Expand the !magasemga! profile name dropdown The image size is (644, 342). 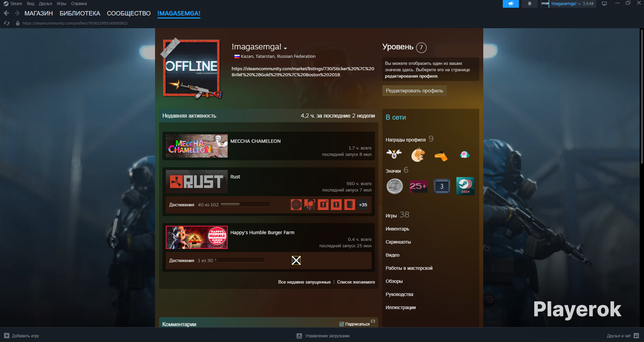[x=285, y=48]
